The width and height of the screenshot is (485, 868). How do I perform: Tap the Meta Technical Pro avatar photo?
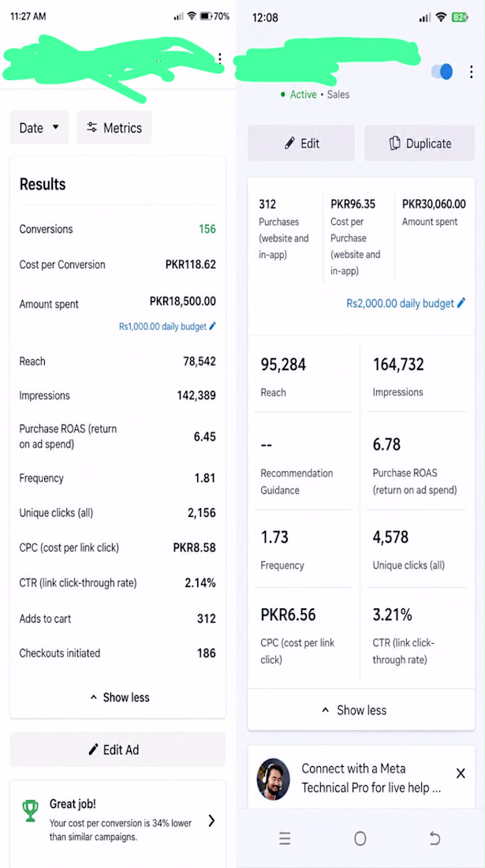tap(273, 779)
